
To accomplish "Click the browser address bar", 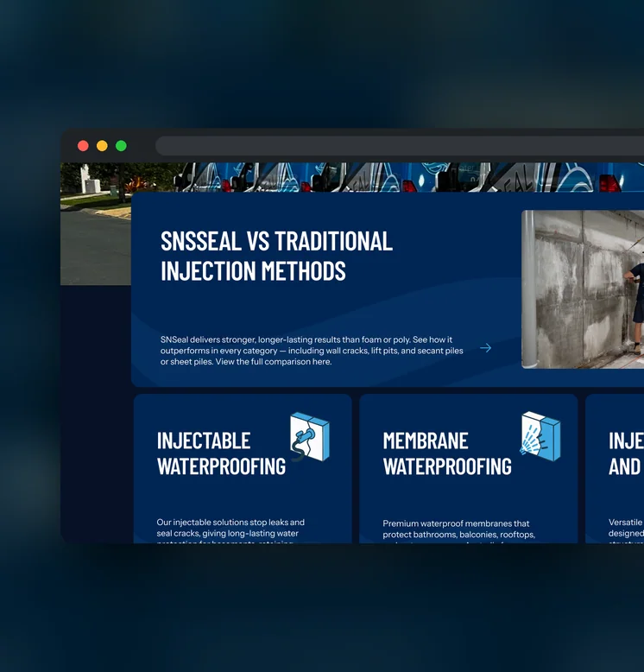I will tap(400, 146).
